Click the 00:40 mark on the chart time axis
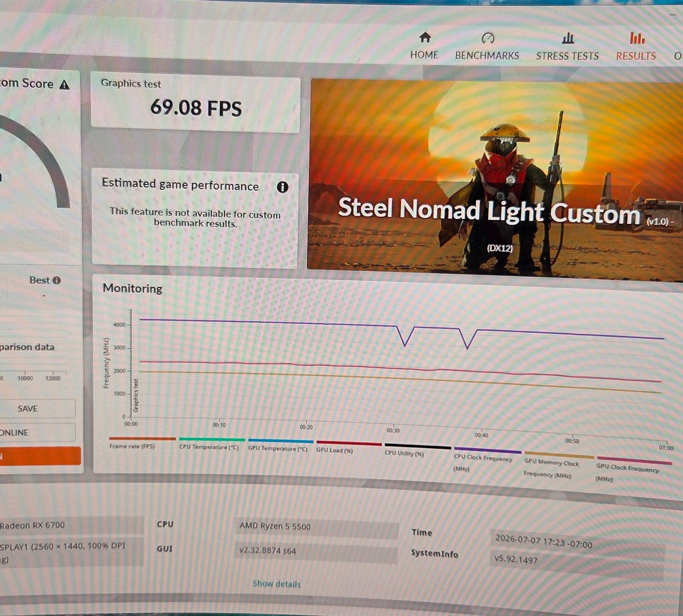 pyautogui.click(x=481, y=435)
